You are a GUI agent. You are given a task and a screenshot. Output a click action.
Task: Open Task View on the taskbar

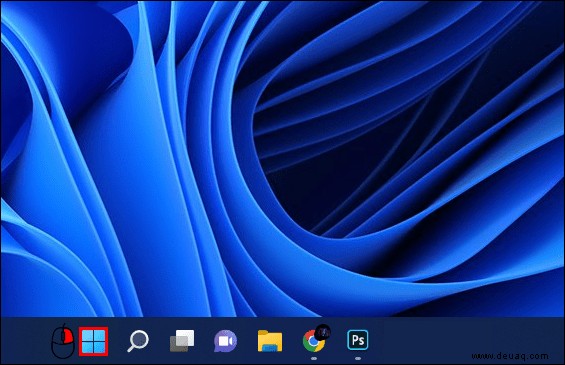182,340
